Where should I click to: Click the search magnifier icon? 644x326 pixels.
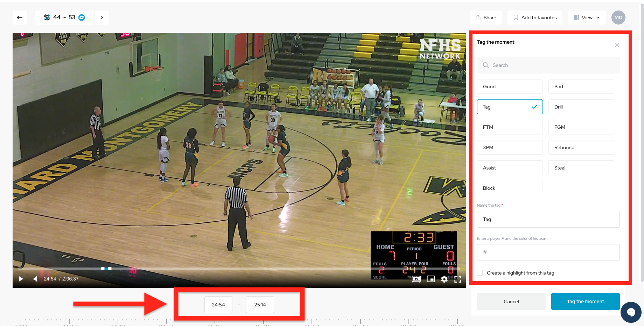pos(486,65)
